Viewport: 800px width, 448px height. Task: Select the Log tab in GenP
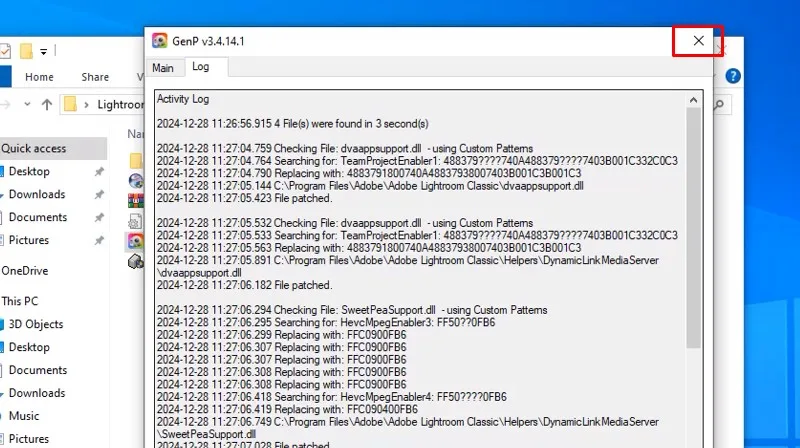tap(201, 67)
